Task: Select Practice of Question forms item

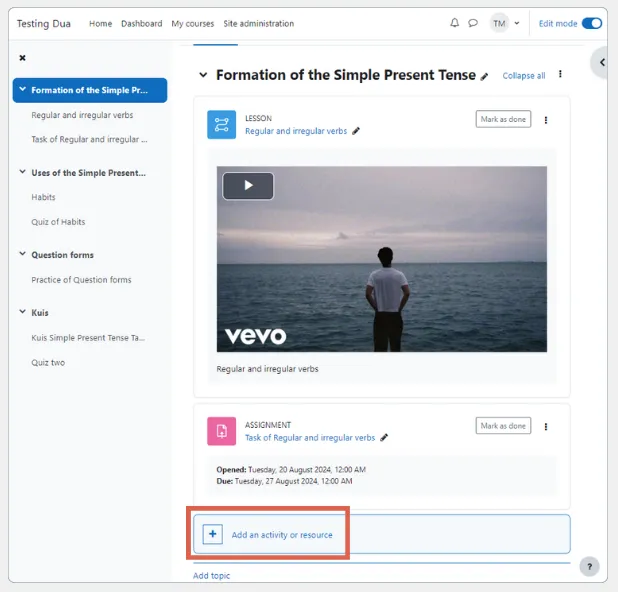Action: (81, 280)
